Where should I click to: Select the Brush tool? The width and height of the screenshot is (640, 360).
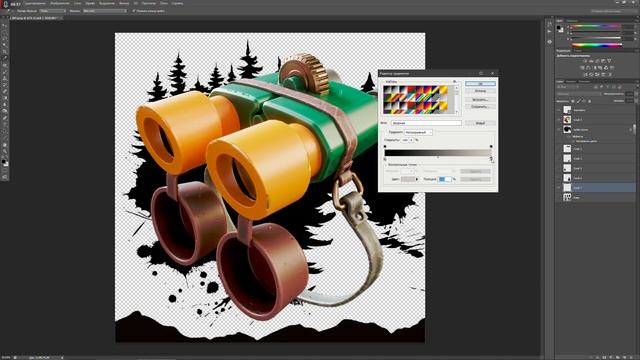[4, 71]
